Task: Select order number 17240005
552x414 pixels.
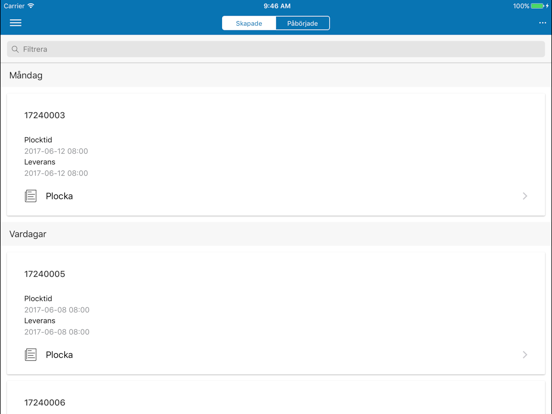Action: (x=45, y=274)
